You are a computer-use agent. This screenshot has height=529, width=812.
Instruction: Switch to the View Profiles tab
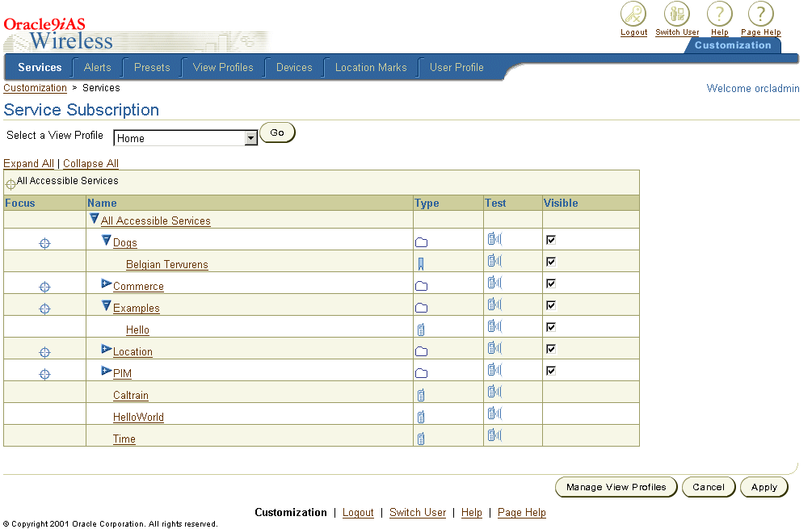click(223, 67)
